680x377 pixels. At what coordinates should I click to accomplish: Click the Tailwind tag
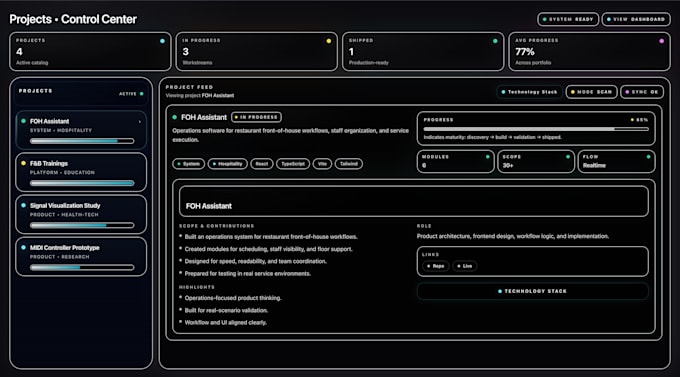tap(349, 164)
